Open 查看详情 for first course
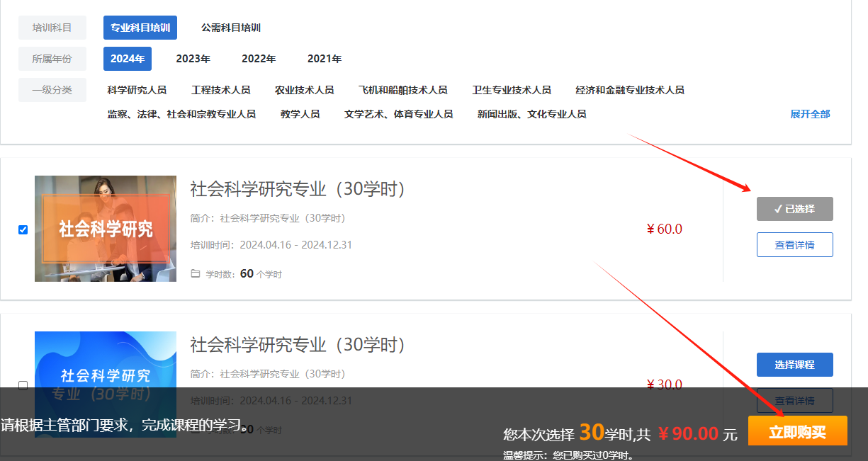The image size is (868, 461). tap(794, 245)
